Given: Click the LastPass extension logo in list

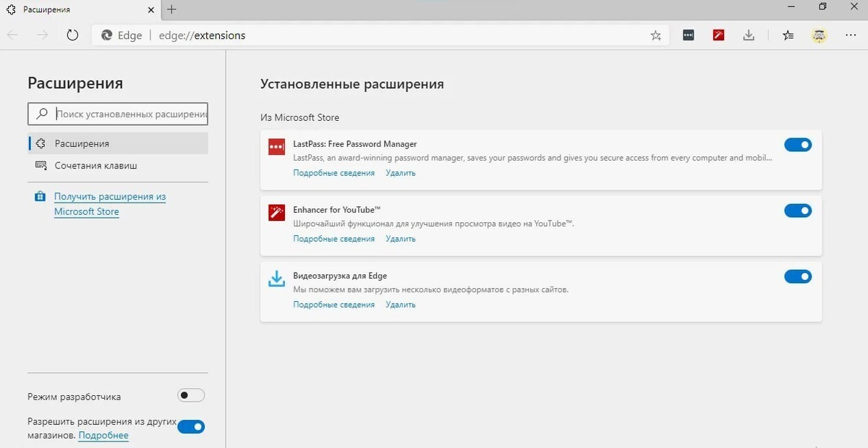Looking at the screenshot, I should pos(276,147).
